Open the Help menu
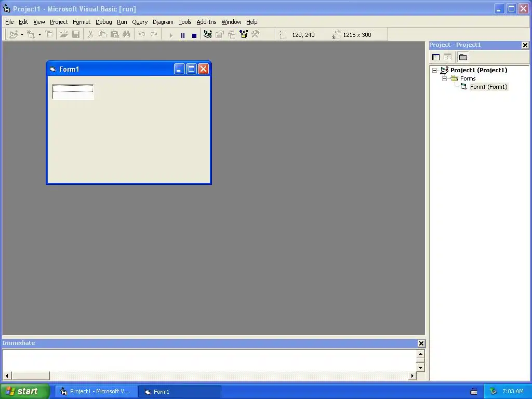 pos(252,22)
